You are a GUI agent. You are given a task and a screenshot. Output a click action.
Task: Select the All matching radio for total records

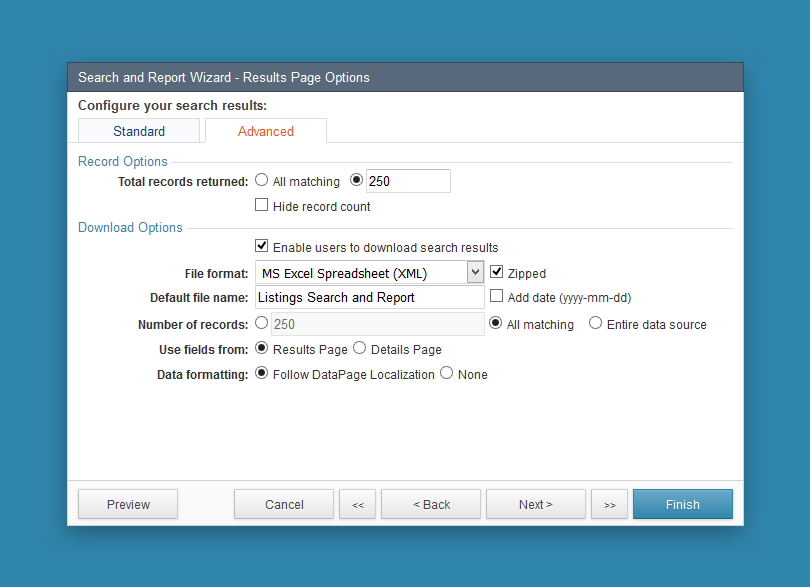click(x=261, y=180)
